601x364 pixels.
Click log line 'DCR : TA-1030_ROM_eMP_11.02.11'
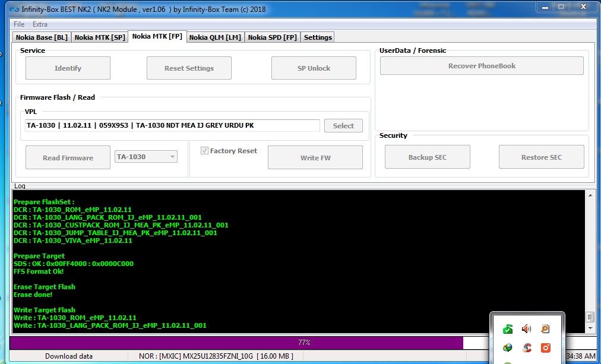(73, 210)
